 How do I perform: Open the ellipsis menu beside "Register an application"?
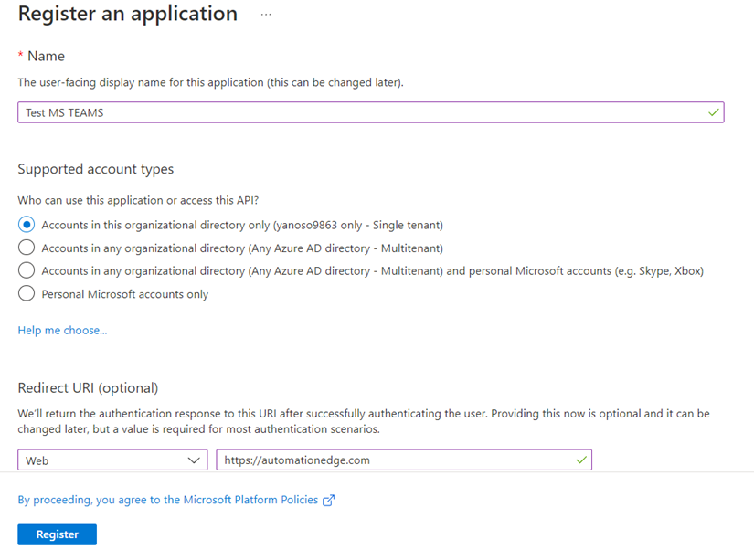(264, 15)
